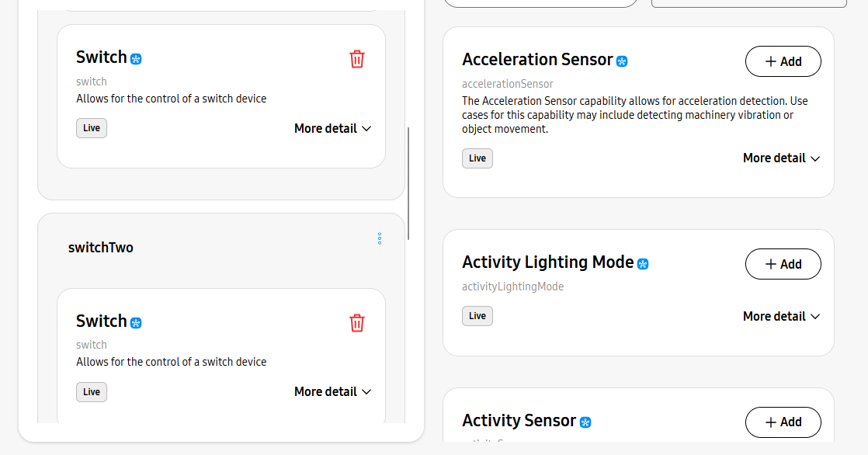Expand More detail for Activity Lighting Mode
Screen dimensions: 868x455
coord(781,317)
